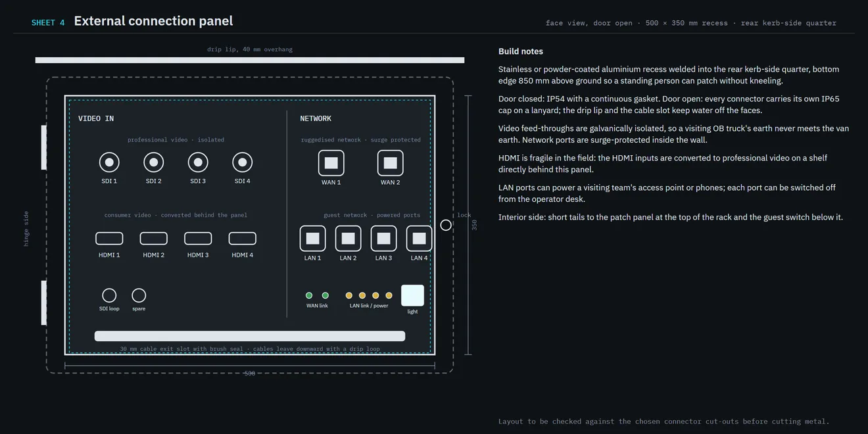868x434 pixels.
Task: Select the SDI 3 connector symbol
Action: (x=198, y=162)
